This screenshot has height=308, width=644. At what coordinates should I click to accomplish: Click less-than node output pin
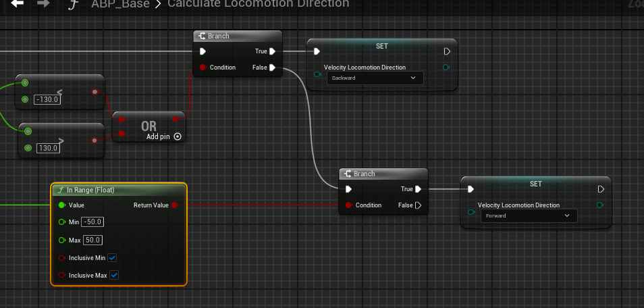[x=95, y=92]
